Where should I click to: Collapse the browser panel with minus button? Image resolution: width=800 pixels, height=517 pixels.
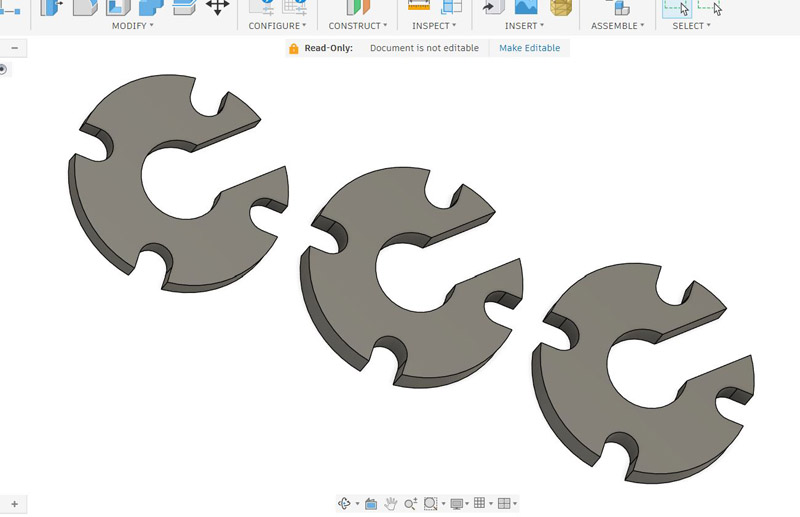point(14,48)
